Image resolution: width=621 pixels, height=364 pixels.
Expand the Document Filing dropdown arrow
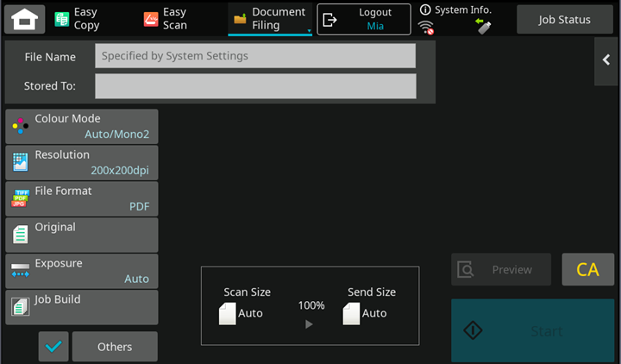[x=309, y=31]
